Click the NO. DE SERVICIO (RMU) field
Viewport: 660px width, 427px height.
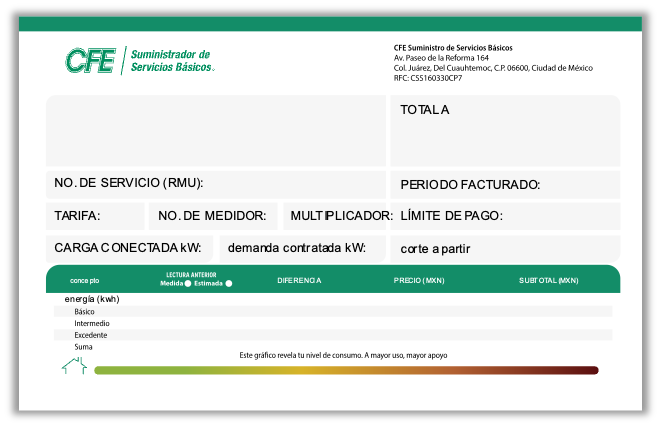(x=215, y=184)
